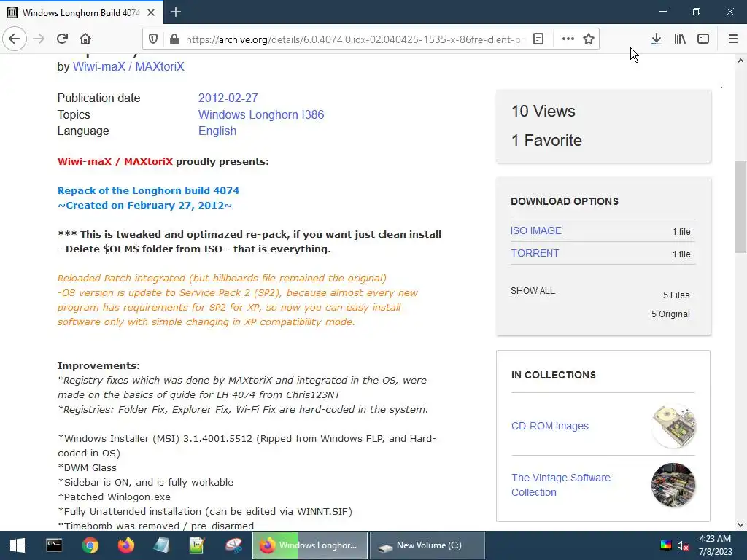Click the archive.org URL address bar
The height and width of the screenshot is (560, 747).
pyautogui.click(x=355, y=39)
